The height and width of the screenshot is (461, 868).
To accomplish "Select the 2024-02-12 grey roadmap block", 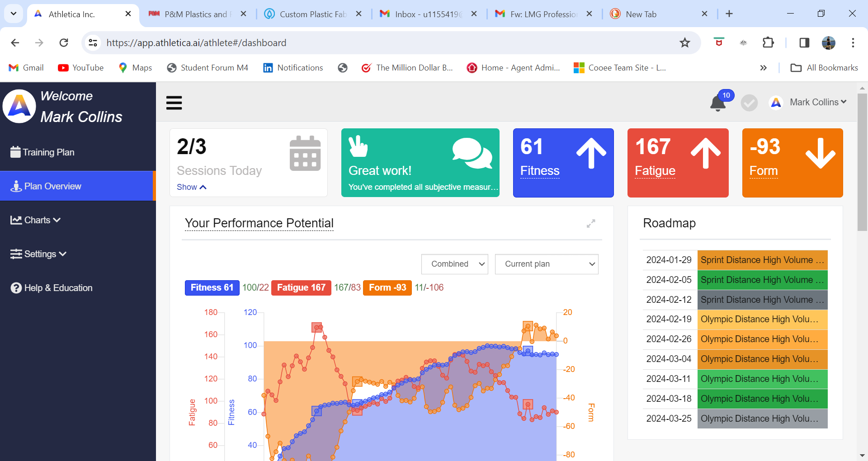I will tap(762, 300).
